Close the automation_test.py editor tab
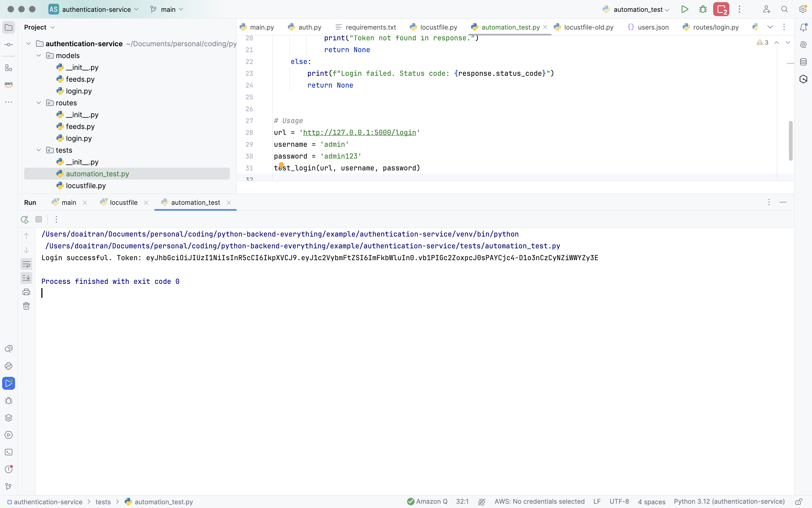The width and height of the screenshot is (812, 508). tap(545, 27)
